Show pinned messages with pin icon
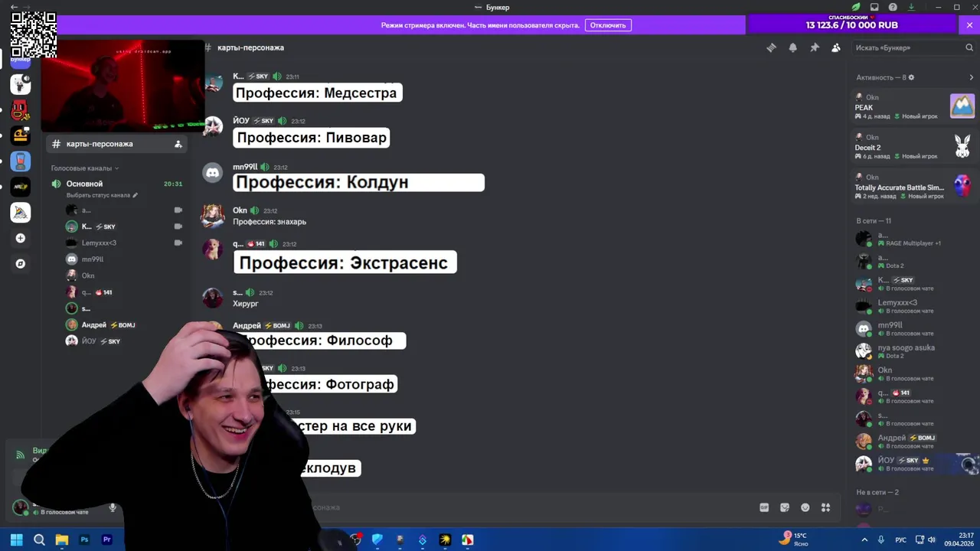The width and height of the screenshot is (980, 551). coord(815,47)
